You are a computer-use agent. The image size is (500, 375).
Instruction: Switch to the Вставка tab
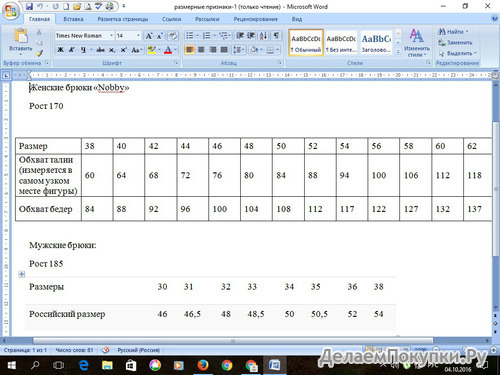tap(73, 19)
